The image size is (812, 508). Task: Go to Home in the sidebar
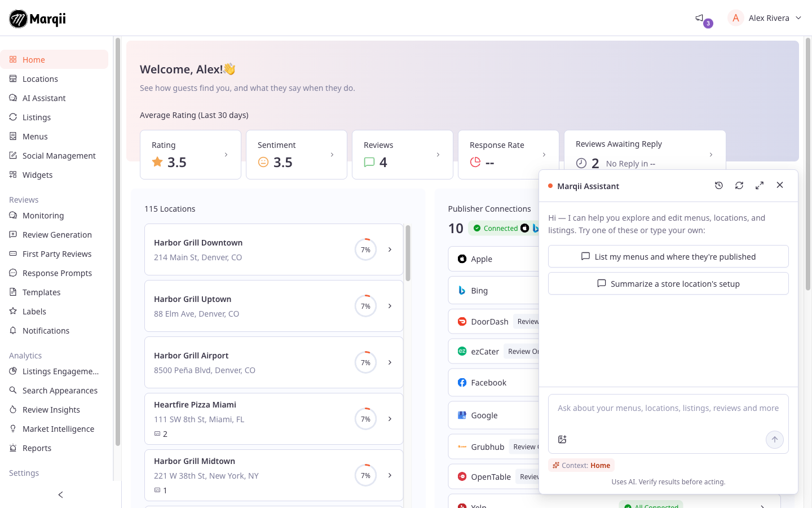[x=54, y=59]
